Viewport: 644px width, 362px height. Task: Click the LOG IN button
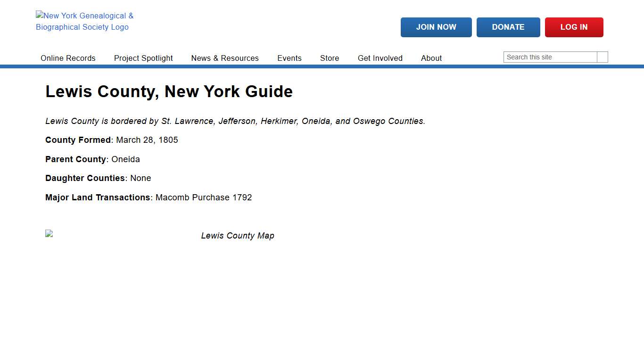click(x=574, y=27)
